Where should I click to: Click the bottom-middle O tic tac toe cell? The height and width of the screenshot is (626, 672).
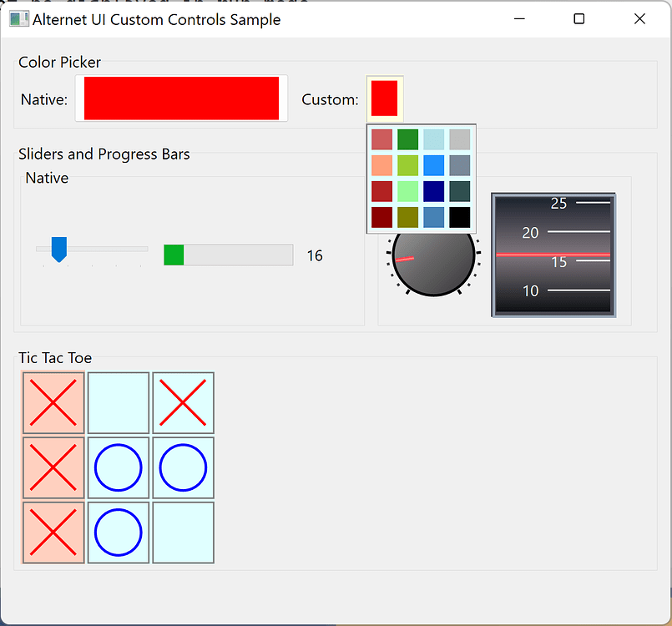point(119,533)
